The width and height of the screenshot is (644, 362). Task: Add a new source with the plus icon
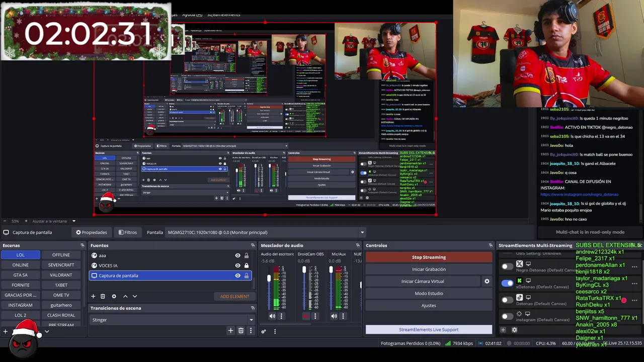click(93, 297)
